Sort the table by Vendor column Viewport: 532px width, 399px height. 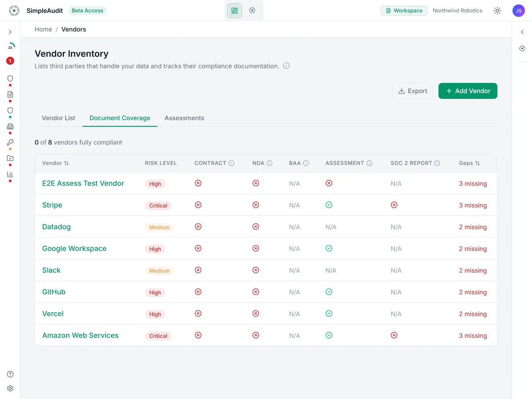point(55,163)
